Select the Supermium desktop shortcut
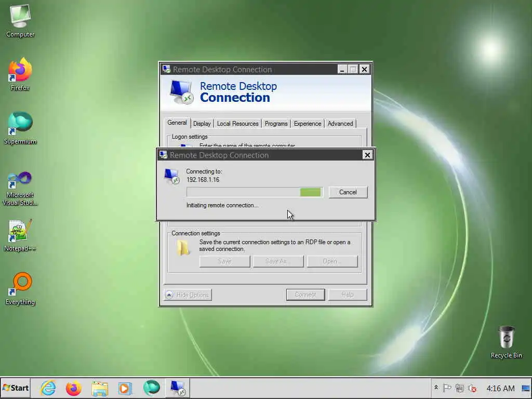 pyautogui.click(x=20, y=128)
